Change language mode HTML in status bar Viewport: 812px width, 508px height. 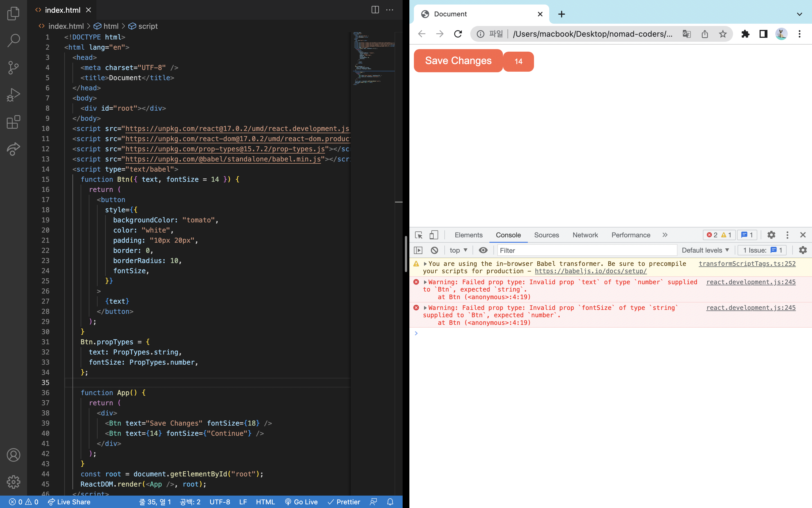(x=265, y=502)
